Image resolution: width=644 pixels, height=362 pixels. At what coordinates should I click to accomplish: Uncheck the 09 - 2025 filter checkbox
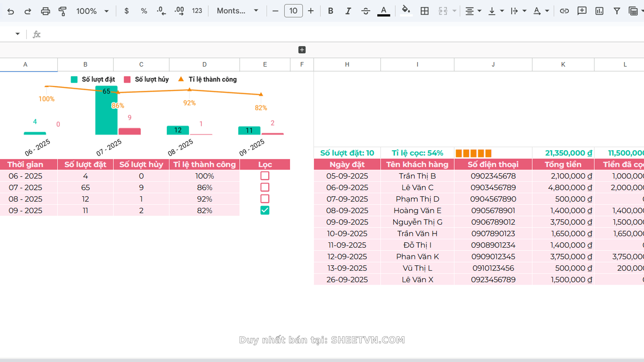point(265,210)
